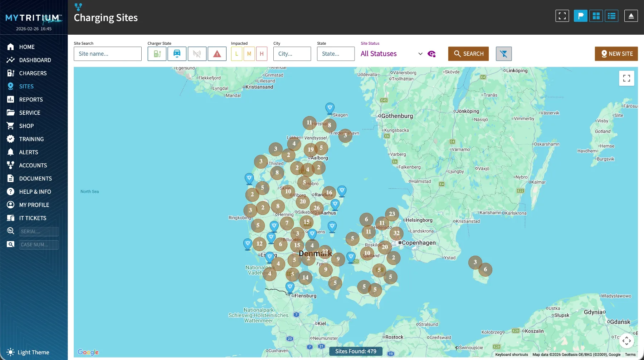The width and height of the screenshot is (644, 360).
Task: Click the site status visibility eye icon
Action: pyautogui.click(x=431, y=54)
